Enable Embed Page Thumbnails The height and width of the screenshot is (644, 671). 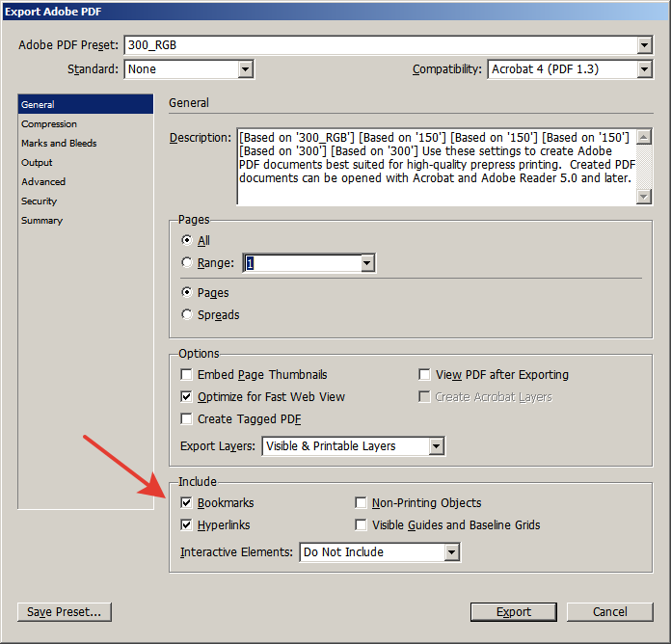(187, 374)
